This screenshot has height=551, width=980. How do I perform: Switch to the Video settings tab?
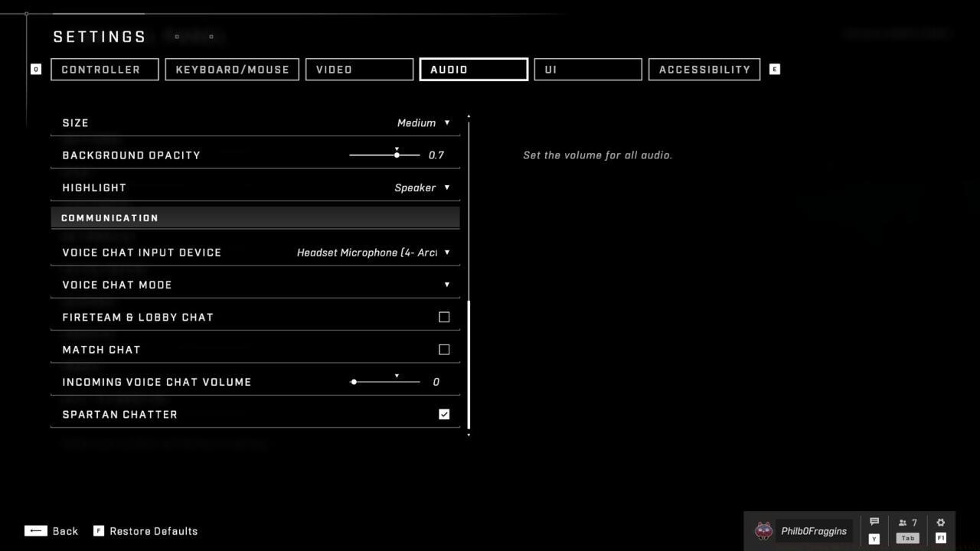pos(359,69)
